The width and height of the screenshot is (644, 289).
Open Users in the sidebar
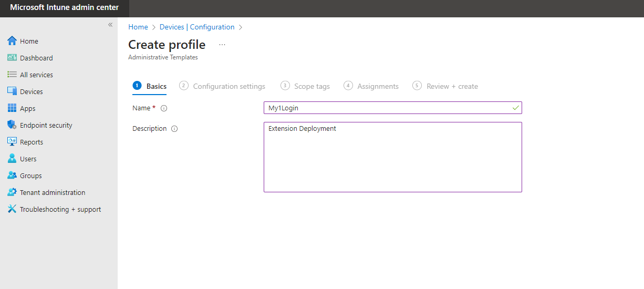[x=28, y=159]
